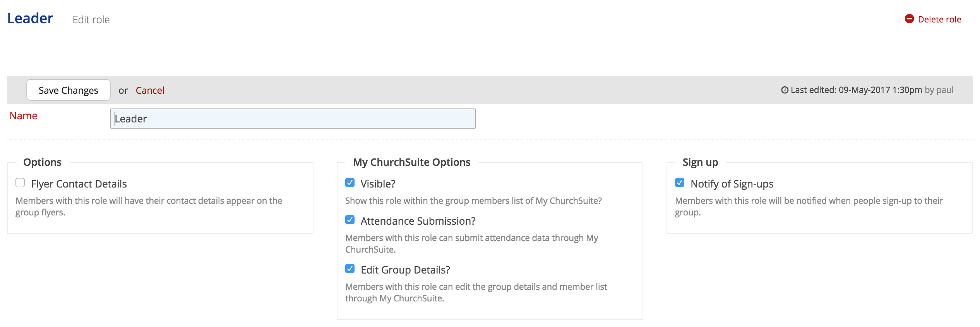
Task: Click the red Delete role minus icon
Action: point(909,19)
